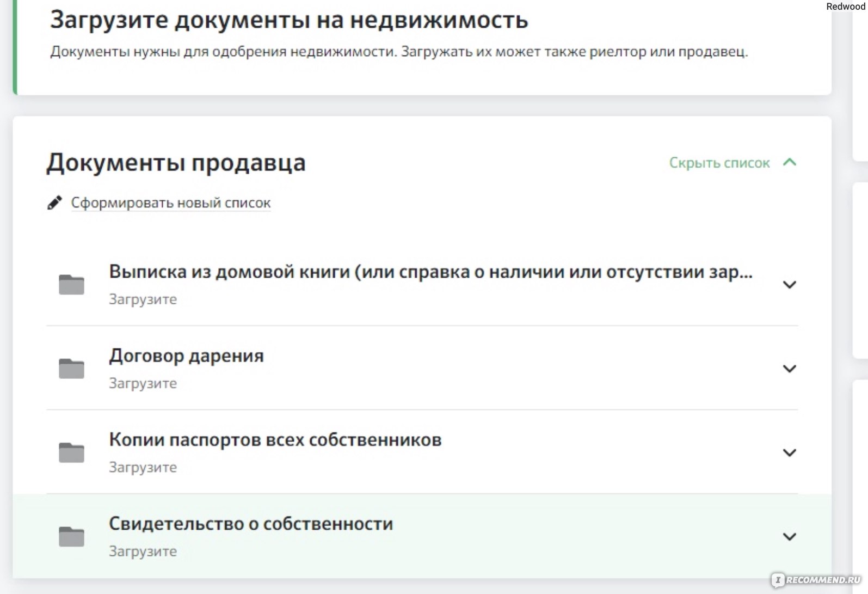Screen dimensions: 868x594
Task: Click folder icon for Копии паспортов всех собственников
Action: (x=71, y=452)
